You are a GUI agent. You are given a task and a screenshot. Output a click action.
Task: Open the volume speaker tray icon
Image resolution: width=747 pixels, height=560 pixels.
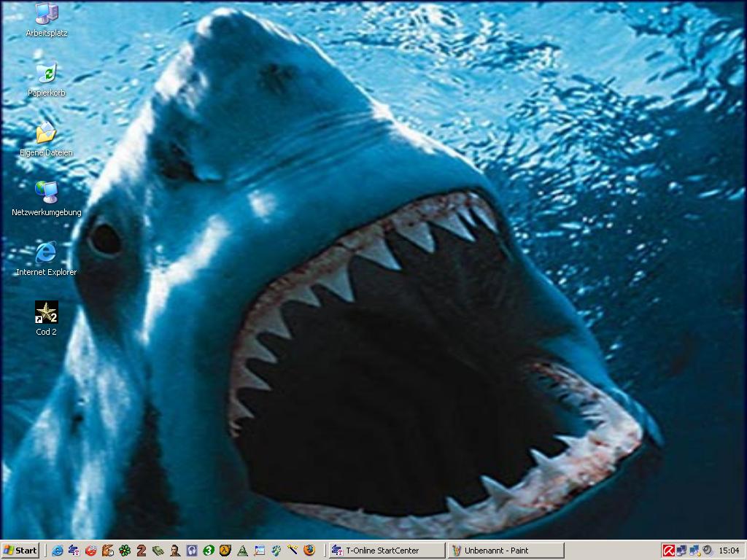[x=708, y=551]
